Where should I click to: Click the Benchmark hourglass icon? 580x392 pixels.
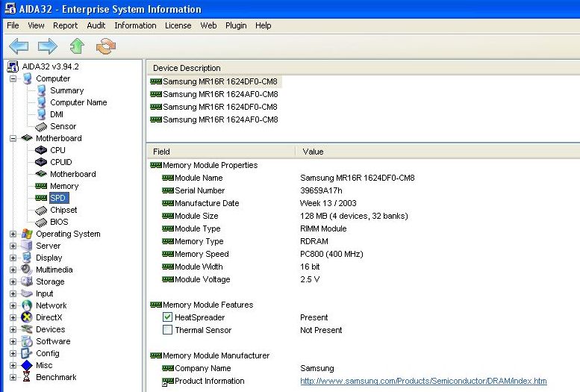click(27, 377)
